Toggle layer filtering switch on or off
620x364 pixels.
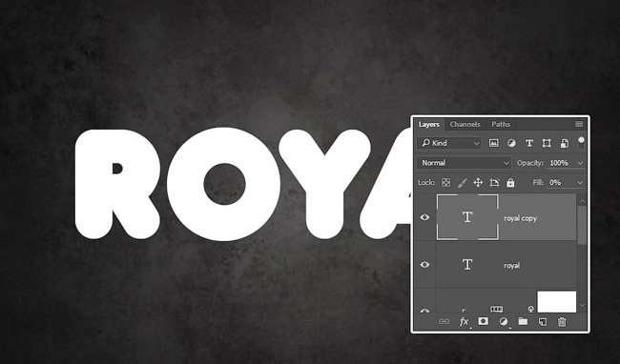click(581, 143)
